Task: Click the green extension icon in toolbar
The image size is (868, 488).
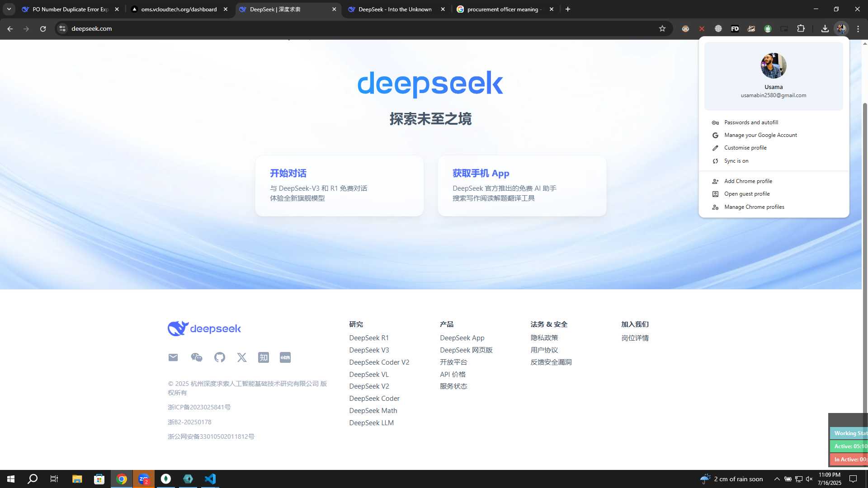Action: click(x=768, y=28)
